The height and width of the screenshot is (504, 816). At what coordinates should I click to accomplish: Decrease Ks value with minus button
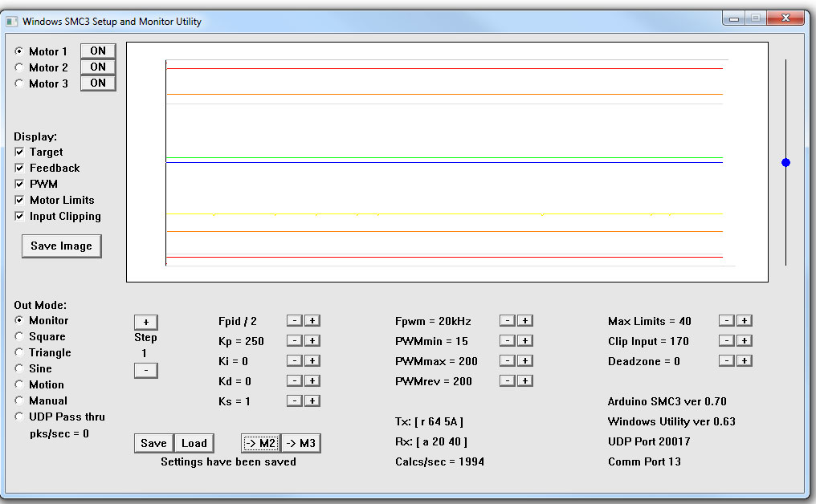coord(295,401)
